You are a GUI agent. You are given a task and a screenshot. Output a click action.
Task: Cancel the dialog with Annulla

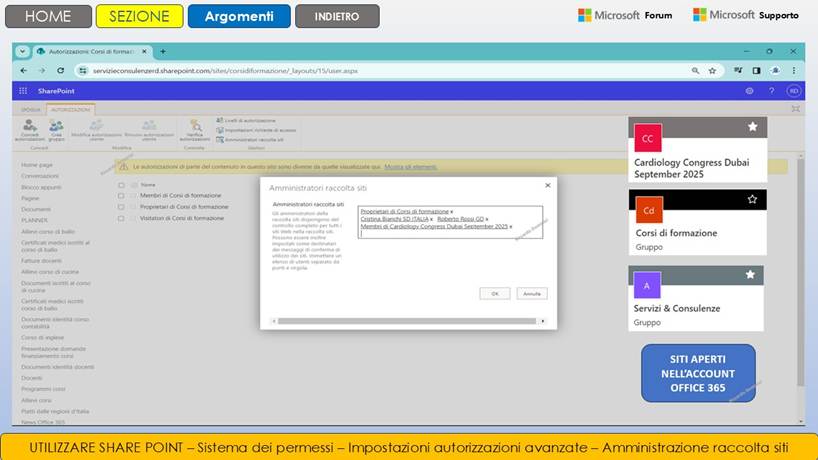pyautogui.click(x=532, y=294)
